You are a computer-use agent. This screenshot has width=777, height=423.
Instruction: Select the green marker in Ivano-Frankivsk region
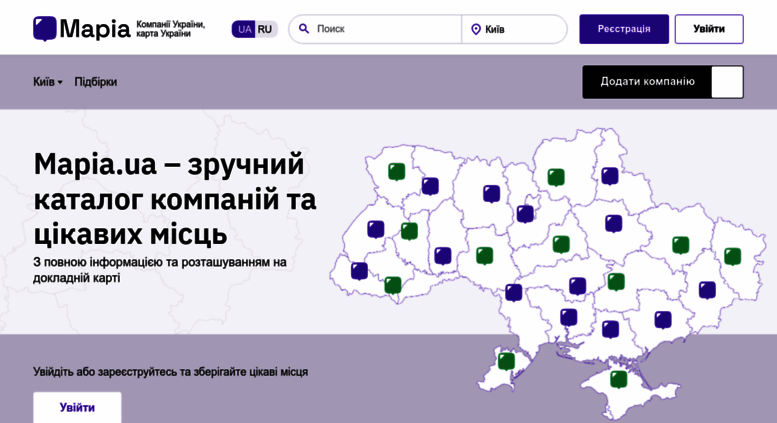(x=393, y=285)
